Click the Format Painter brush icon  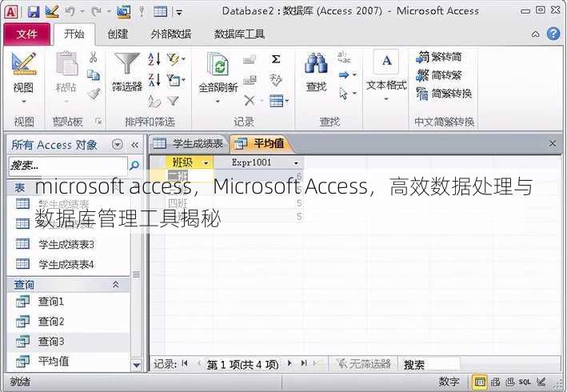tap(94, 94)
